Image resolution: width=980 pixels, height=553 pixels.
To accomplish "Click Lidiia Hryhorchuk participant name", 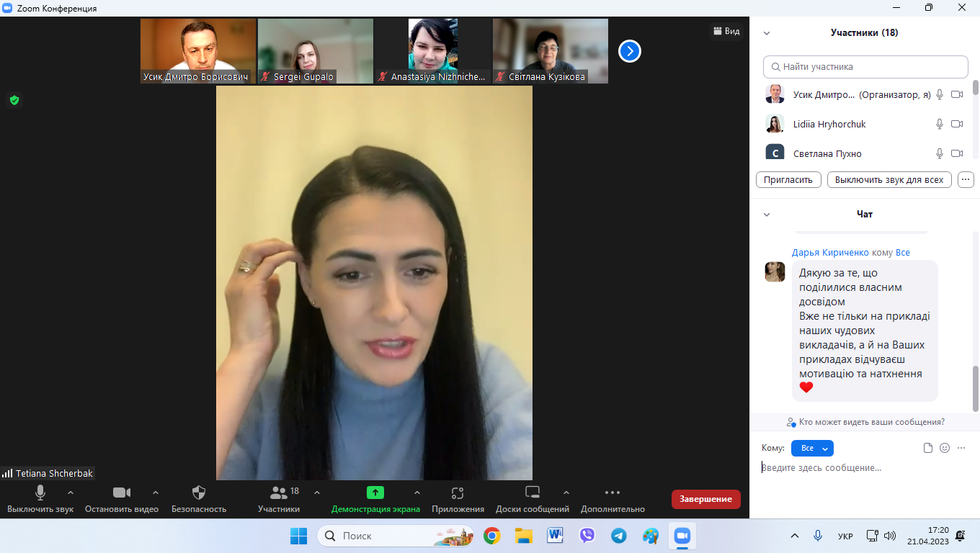I will pos(829,124).
